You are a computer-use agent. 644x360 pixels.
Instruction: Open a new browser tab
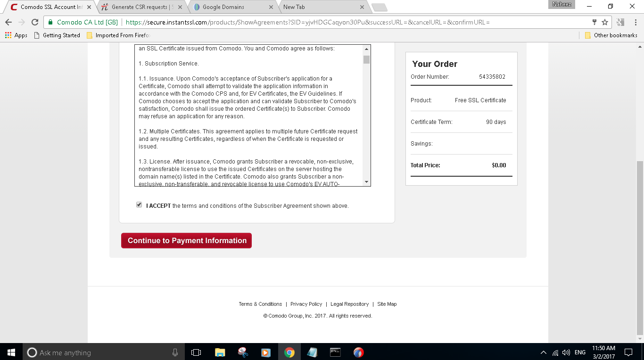[x=379, y=8]
